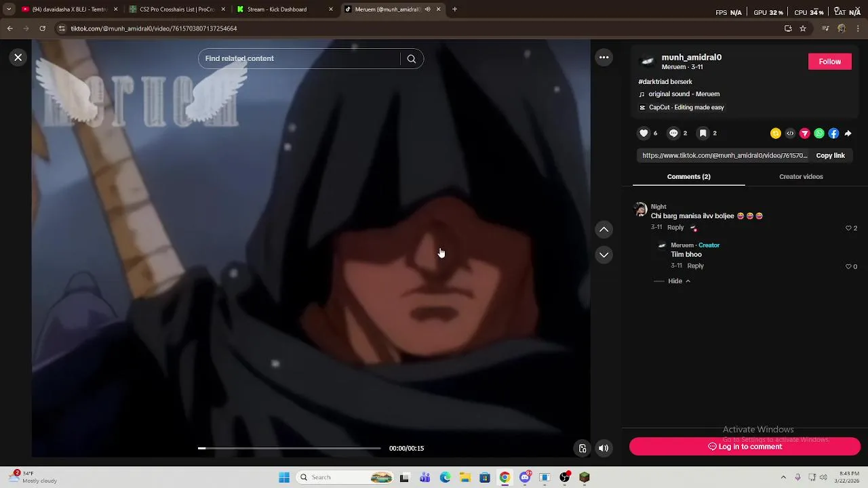The height and width of the screenshot is (488, 868).
Task: Bookmark this page with the star icon
Action: click(803, 28)
